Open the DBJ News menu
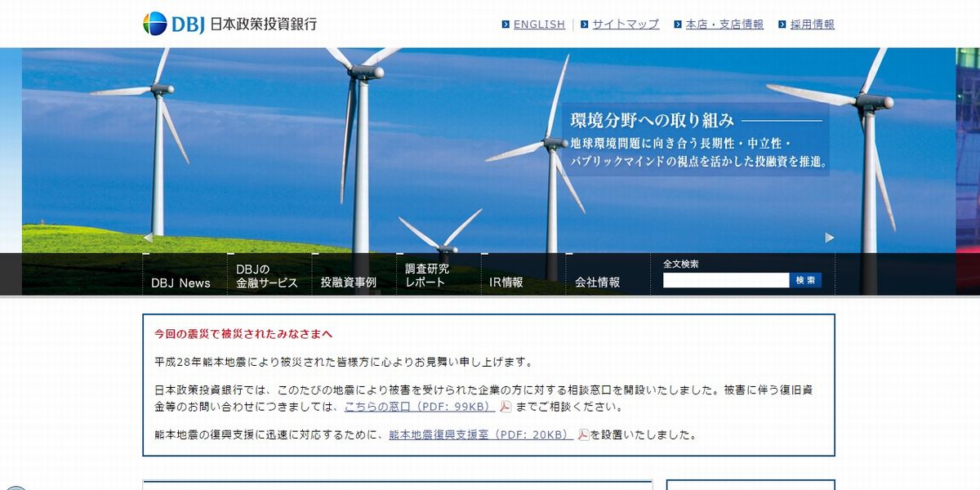Viewport: 980px width, 490px height. tap(180, 283)
